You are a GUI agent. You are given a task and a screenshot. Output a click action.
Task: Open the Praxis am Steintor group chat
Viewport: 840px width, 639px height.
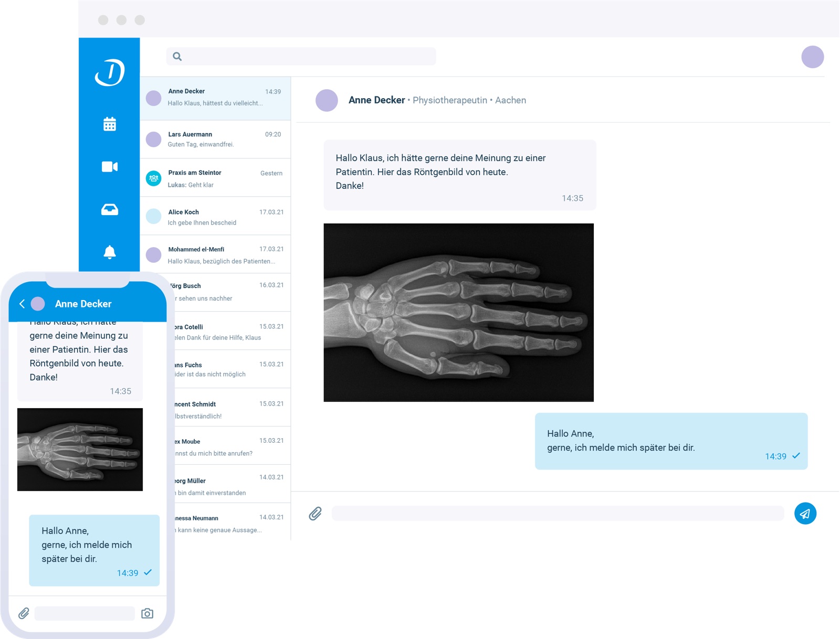[215, 178]
